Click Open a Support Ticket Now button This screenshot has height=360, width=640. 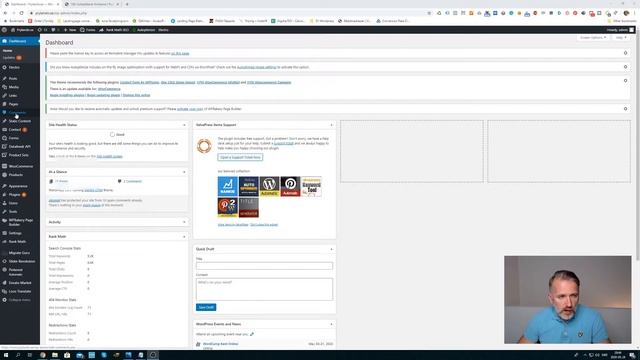tap(240, 157)
